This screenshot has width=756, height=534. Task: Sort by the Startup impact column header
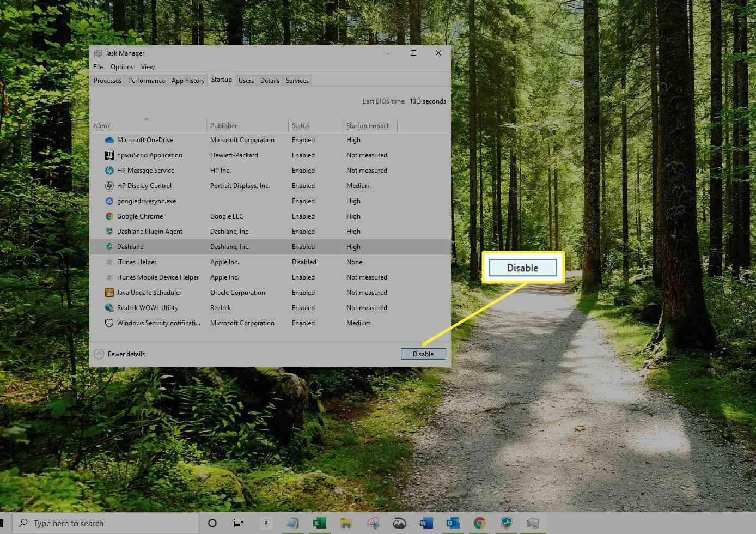370,125
